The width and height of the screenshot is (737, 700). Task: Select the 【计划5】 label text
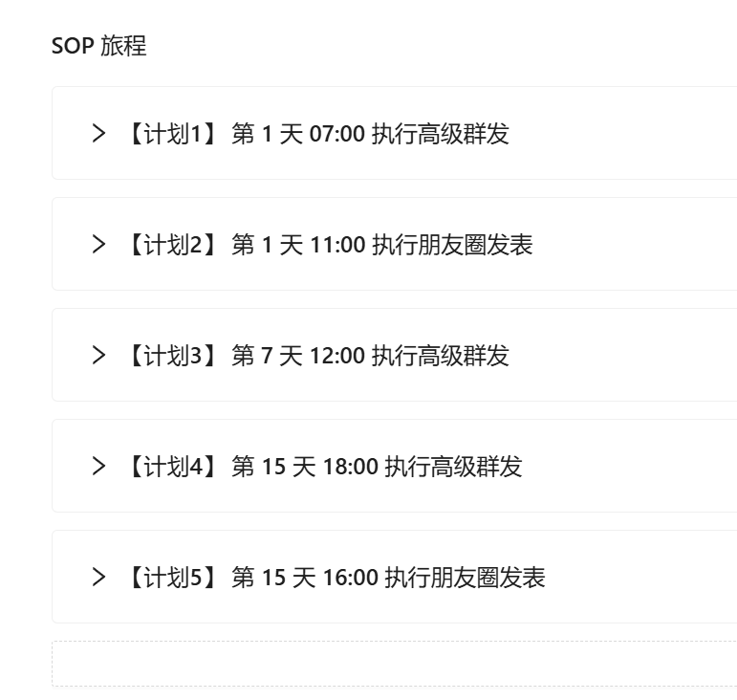coord(172,578)
